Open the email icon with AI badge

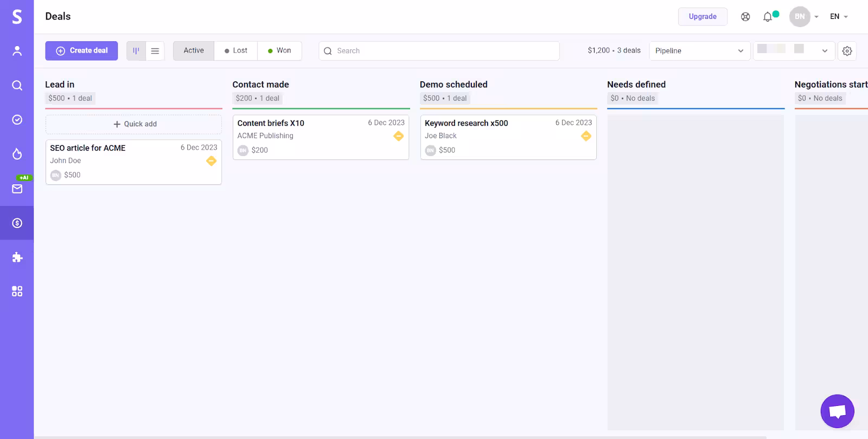[x=17, y=189]
